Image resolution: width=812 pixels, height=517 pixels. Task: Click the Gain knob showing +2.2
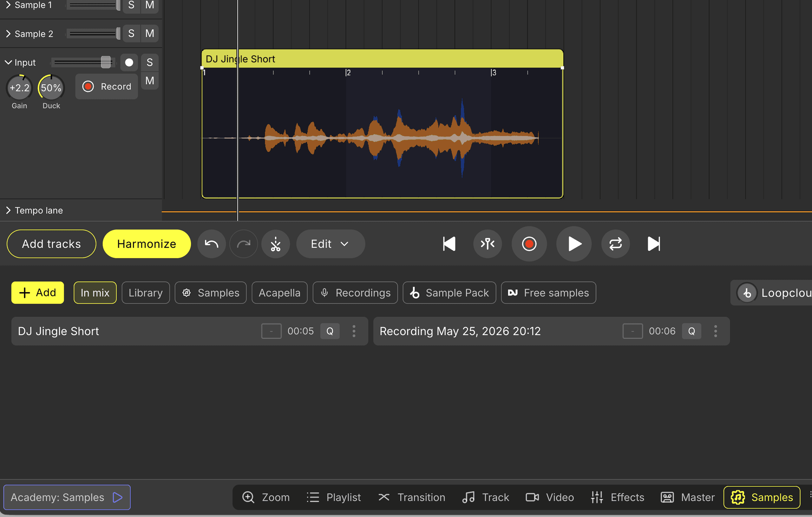(19, 87)
